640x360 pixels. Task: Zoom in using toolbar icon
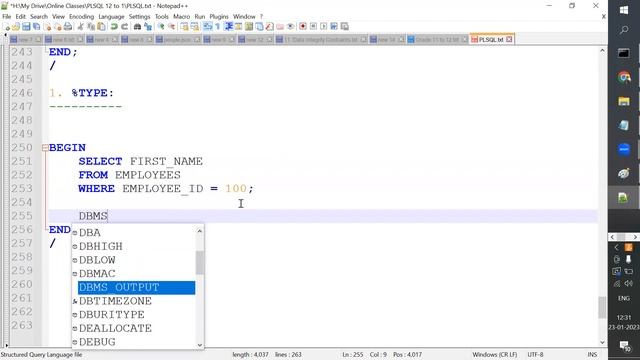coord(161,27)
